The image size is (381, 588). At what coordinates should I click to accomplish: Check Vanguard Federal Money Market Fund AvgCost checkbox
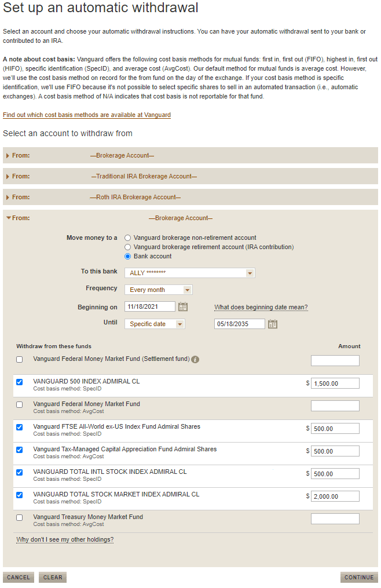(20, 404)
